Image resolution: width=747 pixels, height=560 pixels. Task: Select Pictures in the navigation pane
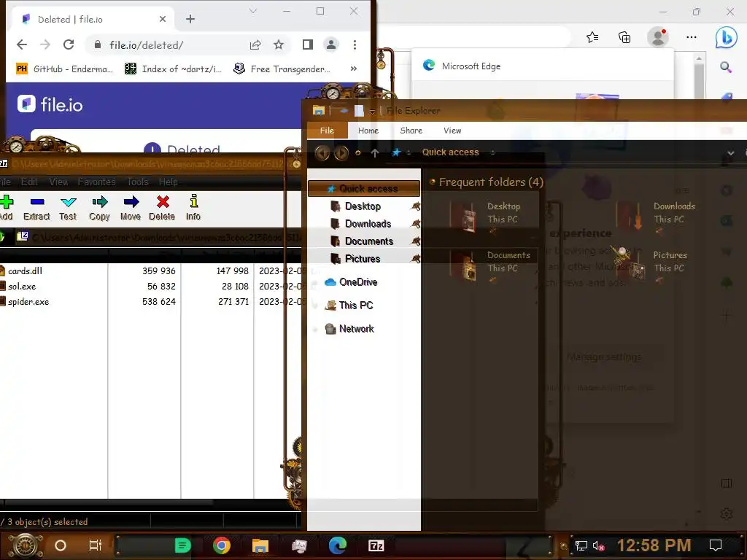click(x=363, y=259)
